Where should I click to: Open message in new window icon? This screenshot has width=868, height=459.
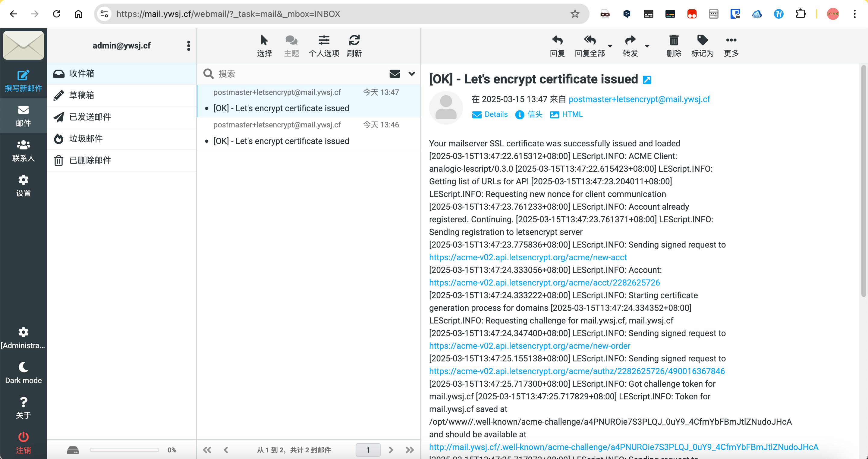pos(646,80)
